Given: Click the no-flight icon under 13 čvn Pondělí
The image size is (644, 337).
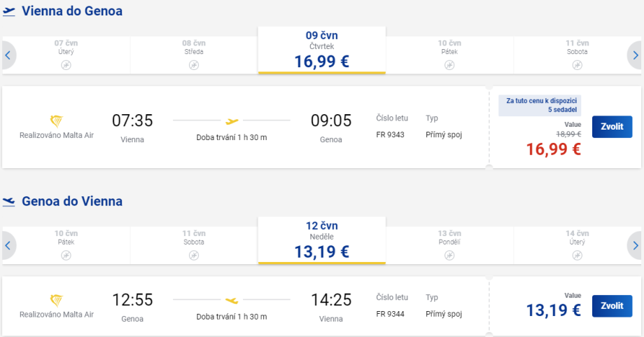Looking at the screenshot, I should 449,255.
